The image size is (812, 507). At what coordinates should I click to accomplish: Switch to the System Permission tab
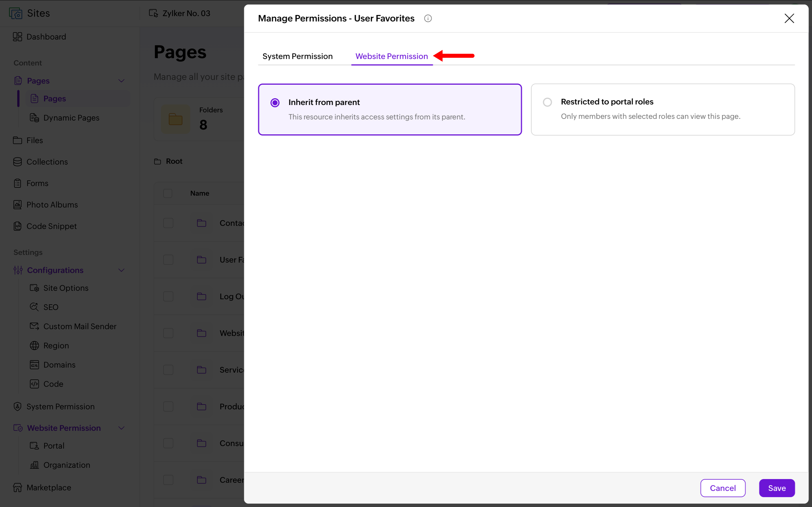pos(297,56)
